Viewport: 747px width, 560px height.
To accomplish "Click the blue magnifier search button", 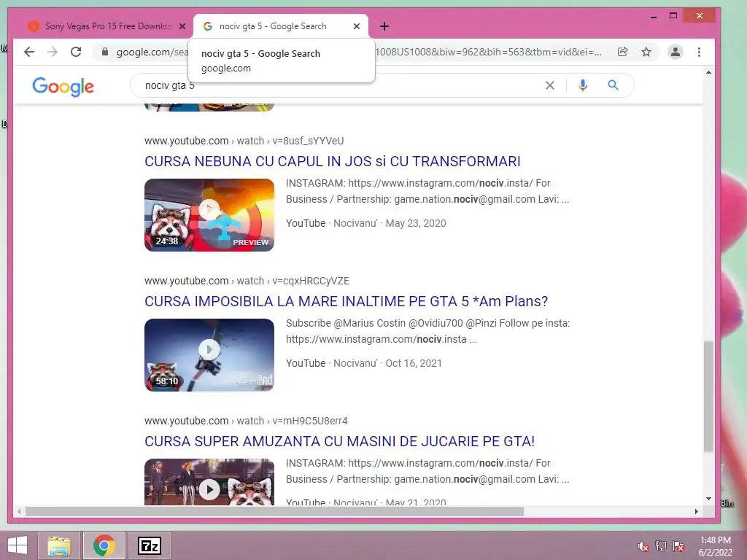I will pyautogui.click(x=613, y=85).
